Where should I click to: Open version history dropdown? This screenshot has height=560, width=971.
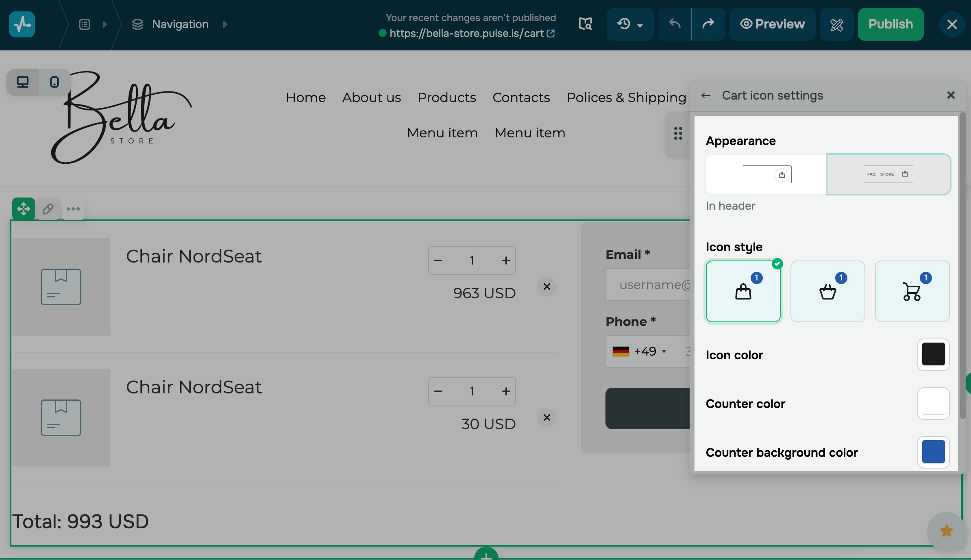(x=630, y=24)
